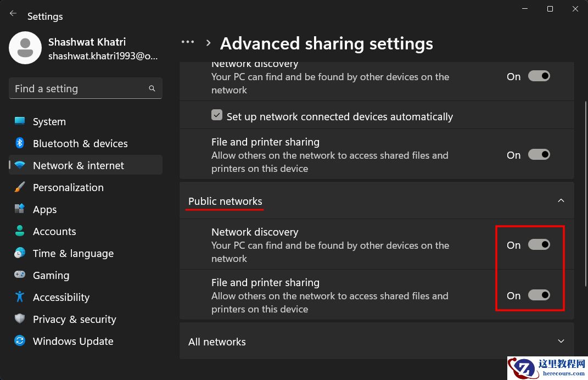Click the System monitor icon in sidebar
This screenshot has width=588, height=380.
point(20,121)
